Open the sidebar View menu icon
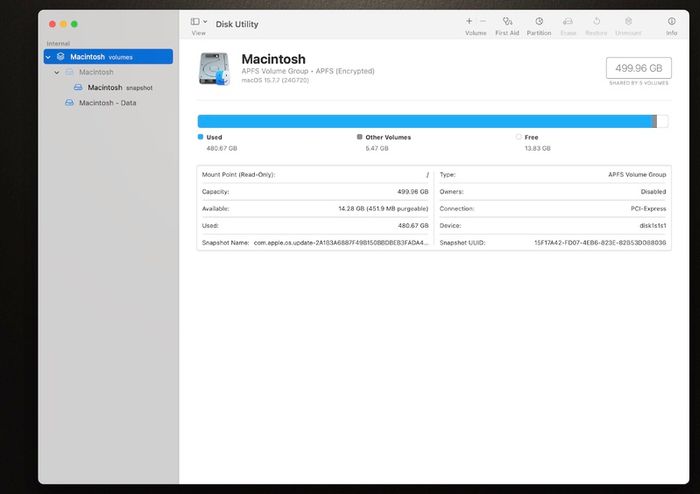The height and width of the screenshot is (494, 700). 195,21
